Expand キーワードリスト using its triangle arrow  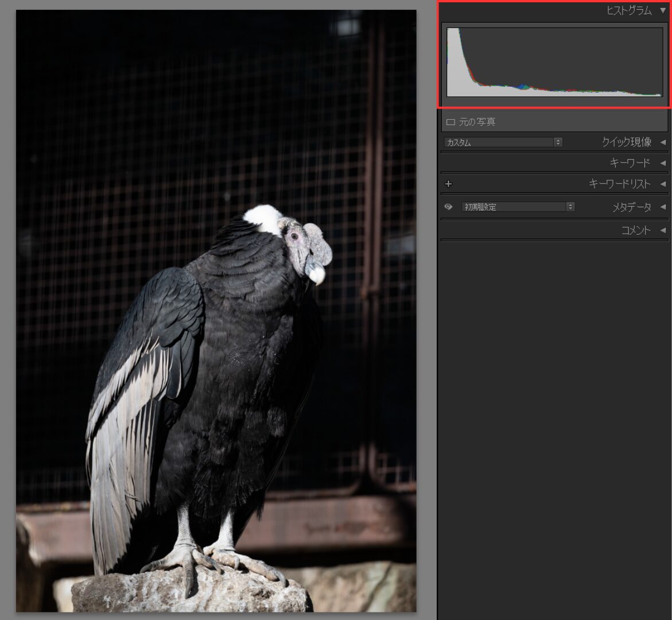(x=663, y=184)
